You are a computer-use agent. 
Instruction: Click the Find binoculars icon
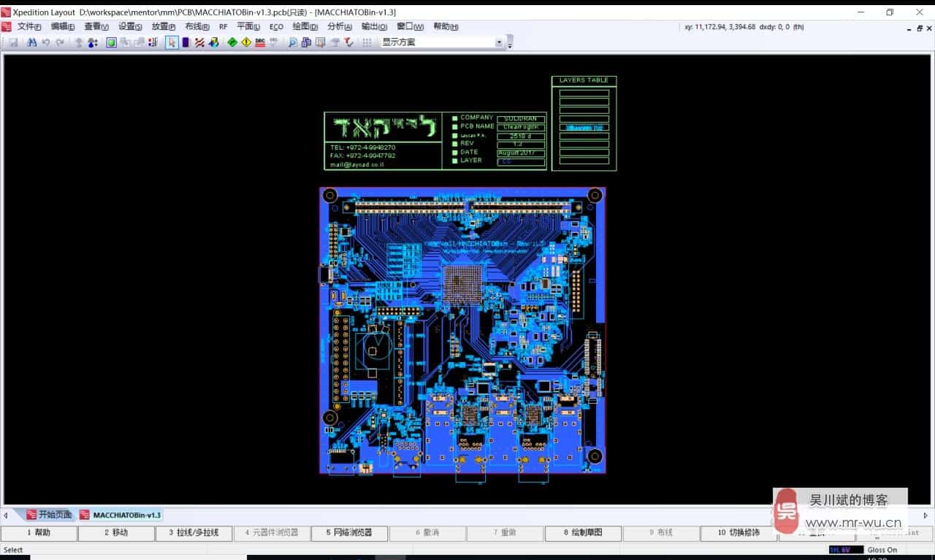tap(31, 42)
